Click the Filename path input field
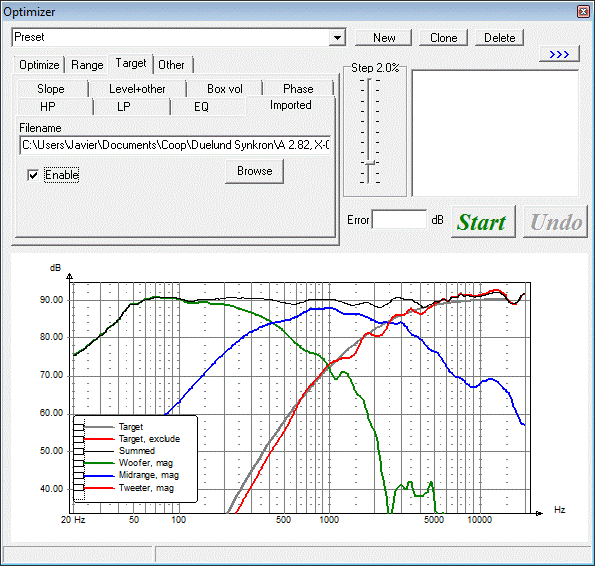 [x=175, y=145]
